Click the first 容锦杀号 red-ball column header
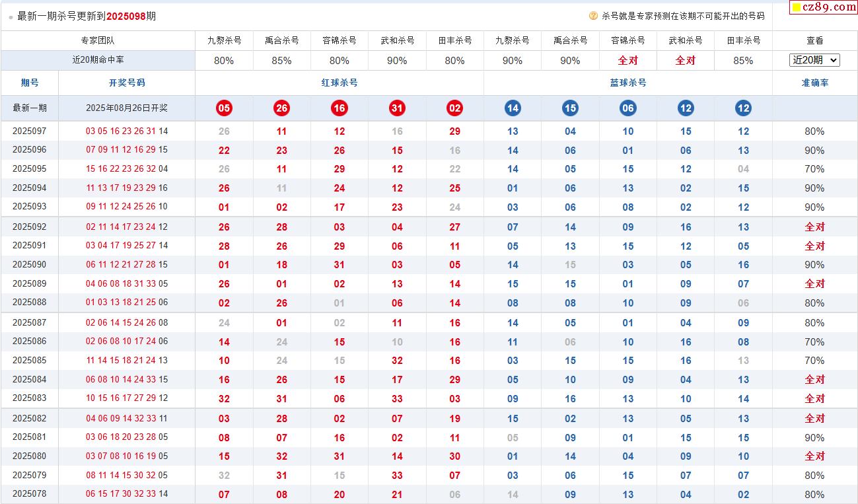The image size is (858, 504). tap(340, 40)
